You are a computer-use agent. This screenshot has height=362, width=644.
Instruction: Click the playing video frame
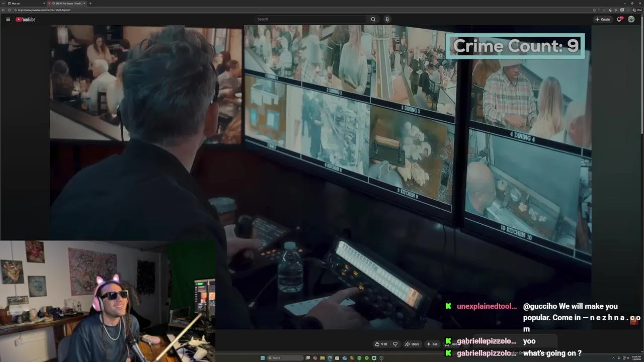(x=320, y=176)
